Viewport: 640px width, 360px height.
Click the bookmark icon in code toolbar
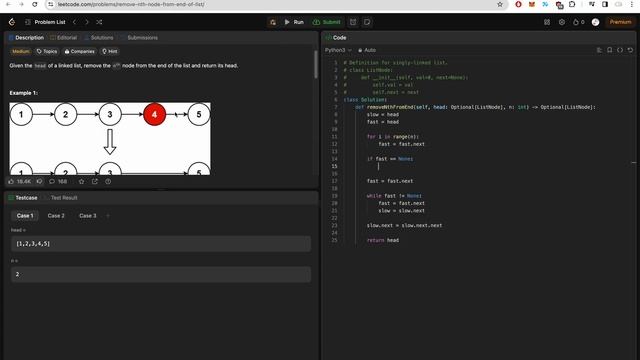pos(609,50)
